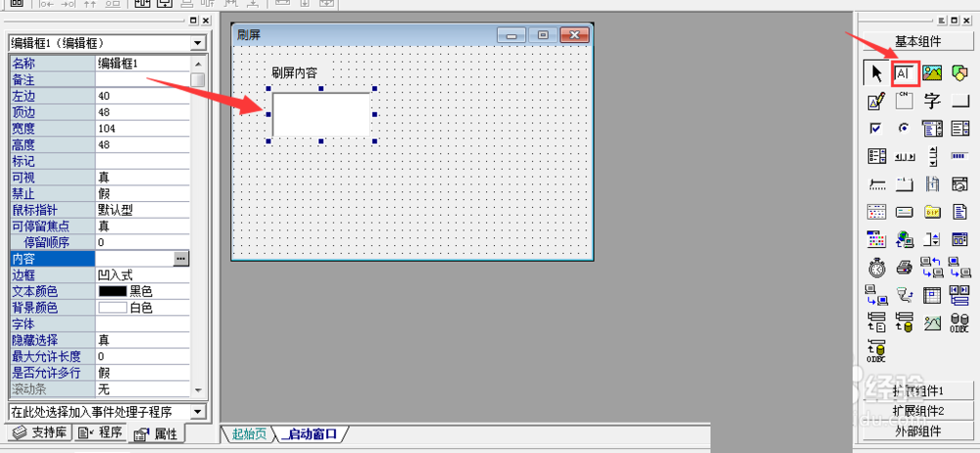Select the 刷屏内容 label on form
Image resolution: width=980 pixels, height=453 pixels.
coord(294,73)
